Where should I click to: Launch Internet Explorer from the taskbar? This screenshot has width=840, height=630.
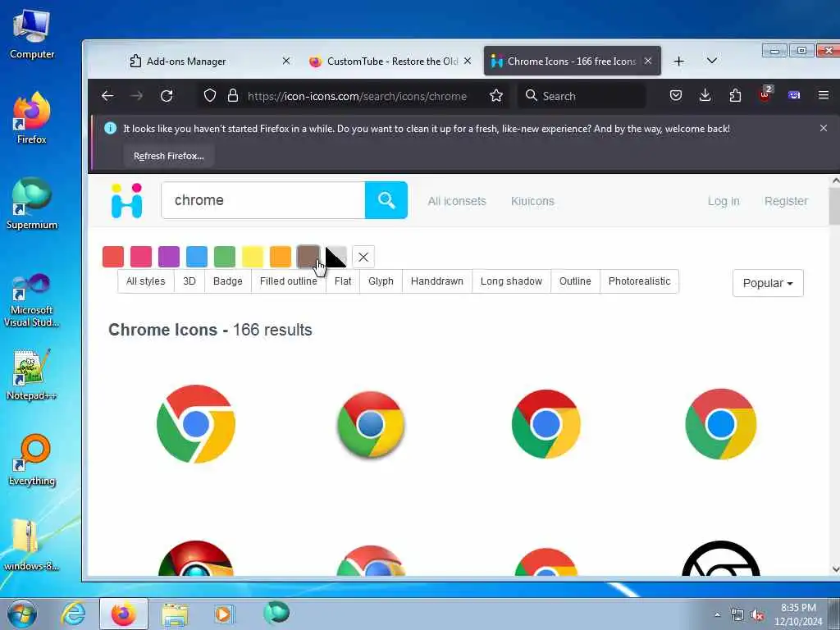(73, 614)
